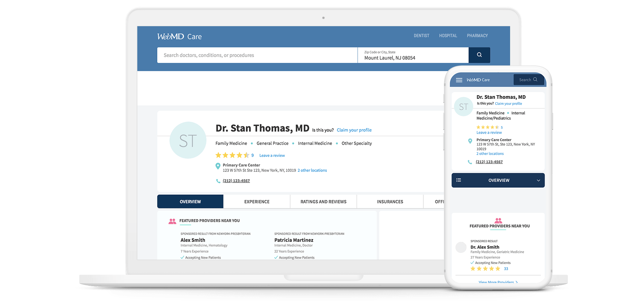Click the phone icon beside desktop number
The image size is (644, 307).
click(218, 181)
